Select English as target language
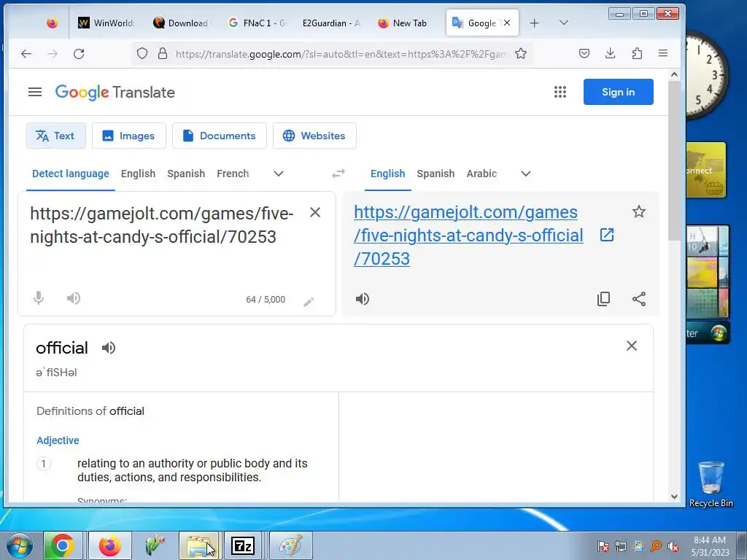Image resolution: width=747 pixels, height=560 pixels. (x=388, y=174)
